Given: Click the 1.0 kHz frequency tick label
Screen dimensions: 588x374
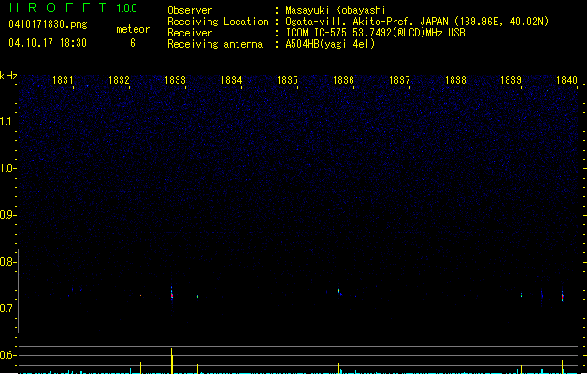Looking at the screenshot, I should (x=7, y=168).
